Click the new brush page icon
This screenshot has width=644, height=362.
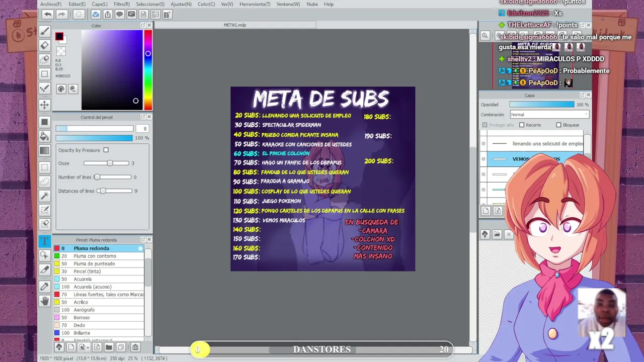pos(71,347)
